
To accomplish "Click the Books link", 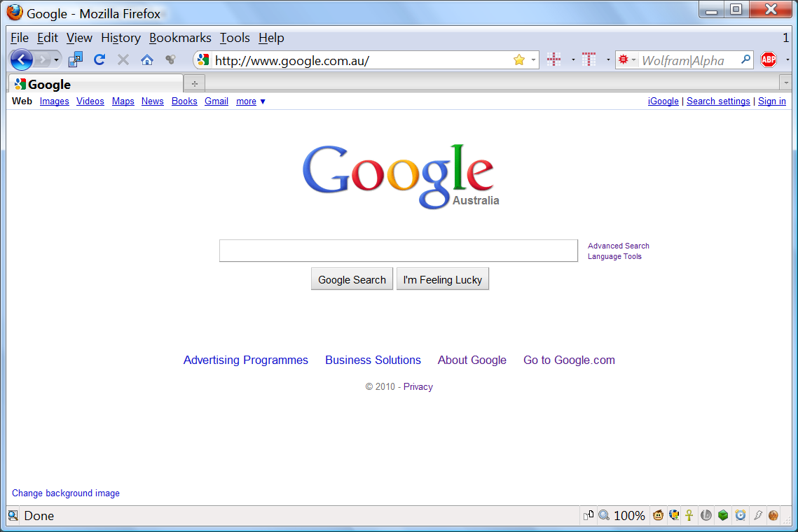I will (x=184, y=101).
